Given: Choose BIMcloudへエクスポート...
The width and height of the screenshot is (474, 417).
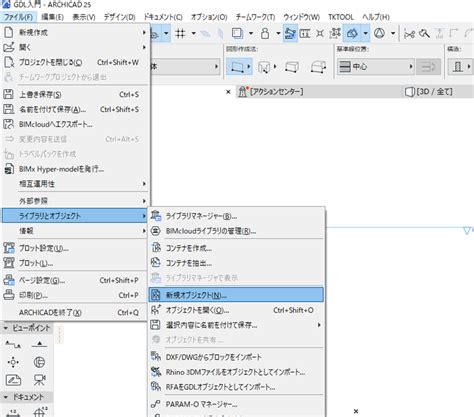Looking at the screenshot, I should pos(75,124).
